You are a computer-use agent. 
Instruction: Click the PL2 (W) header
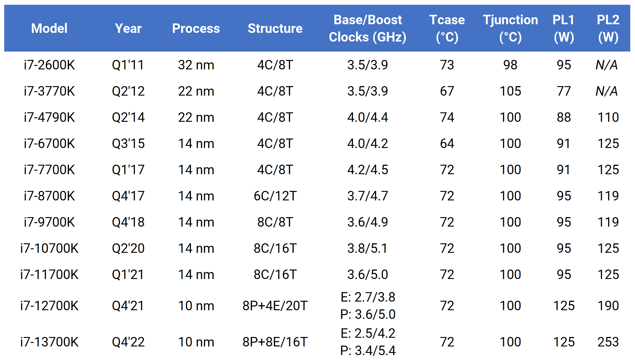point(608,28)
